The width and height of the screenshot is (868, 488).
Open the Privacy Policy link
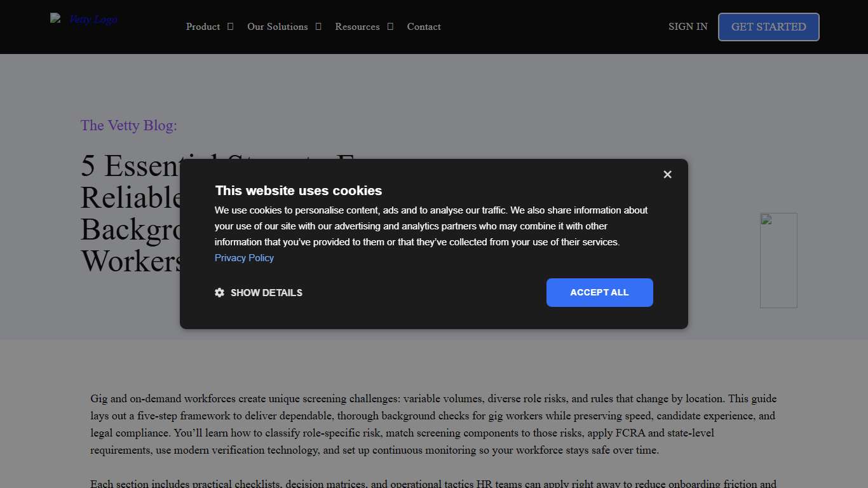tap(244, 258)
